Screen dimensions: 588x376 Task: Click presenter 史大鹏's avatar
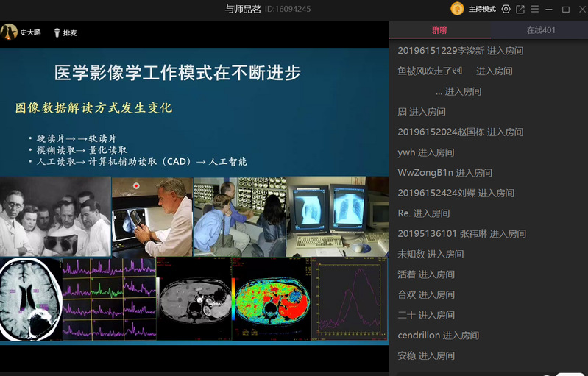pyautogui.click(x=9, y=32)
